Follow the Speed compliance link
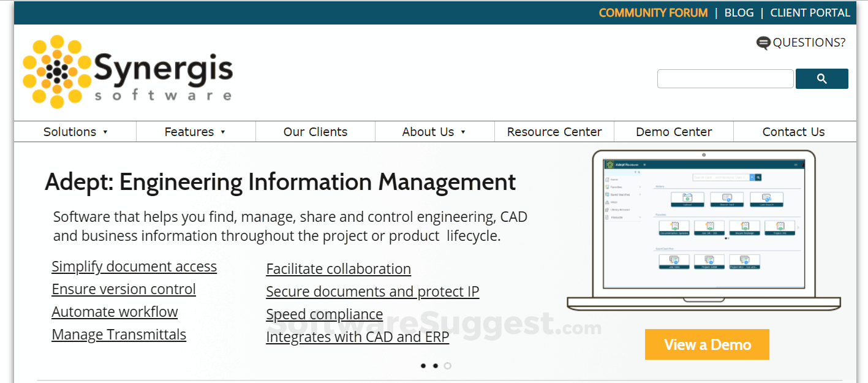Image resolution: width=868 pixels, height=383 pixels. tap(325, 314)
